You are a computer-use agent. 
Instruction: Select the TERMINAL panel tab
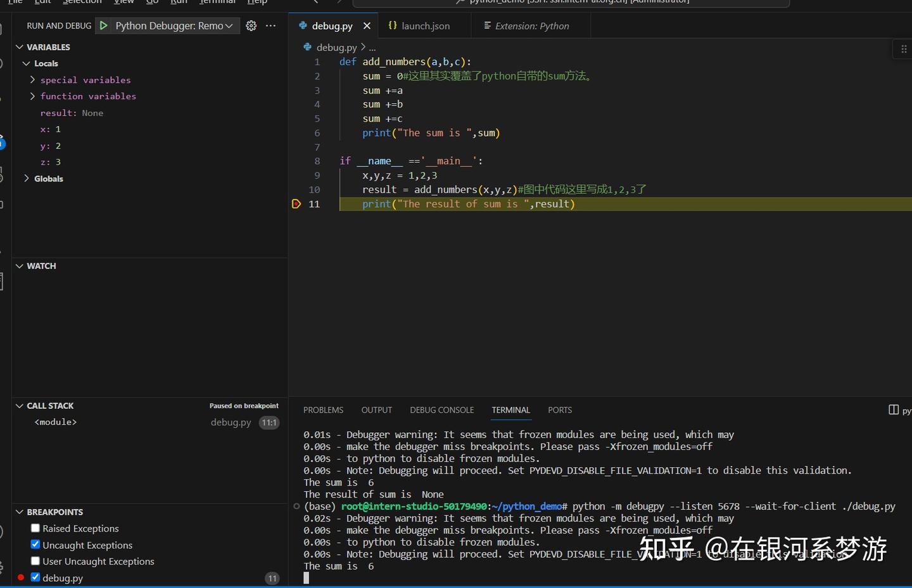510,410
